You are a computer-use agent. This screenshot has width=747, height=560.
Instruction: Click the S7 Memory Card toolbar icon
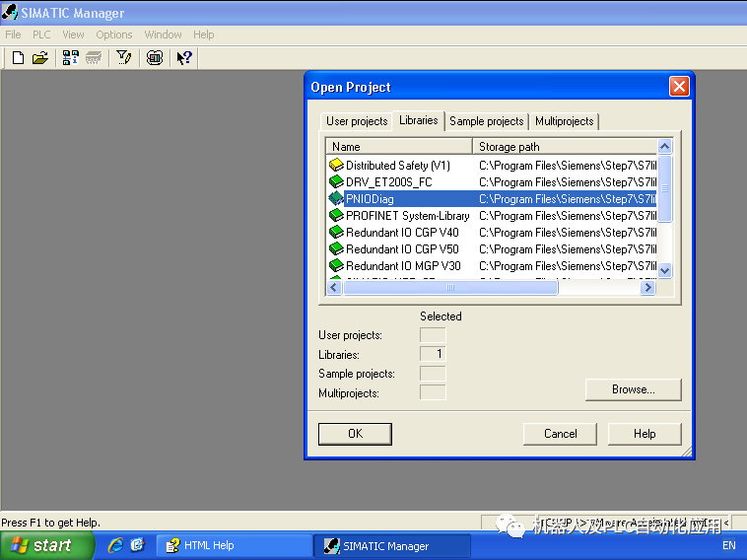[94, 58]
